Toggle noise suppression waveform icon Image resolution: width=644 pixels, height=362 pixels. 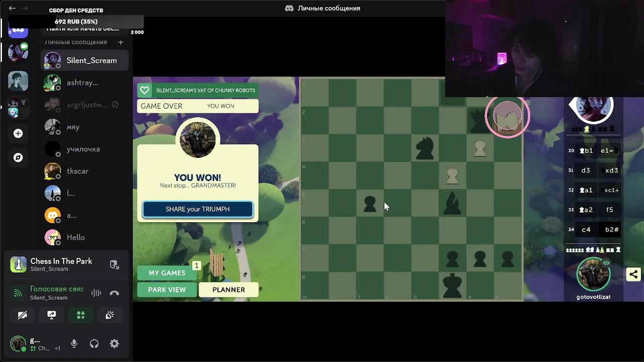[x=96, y=293]
